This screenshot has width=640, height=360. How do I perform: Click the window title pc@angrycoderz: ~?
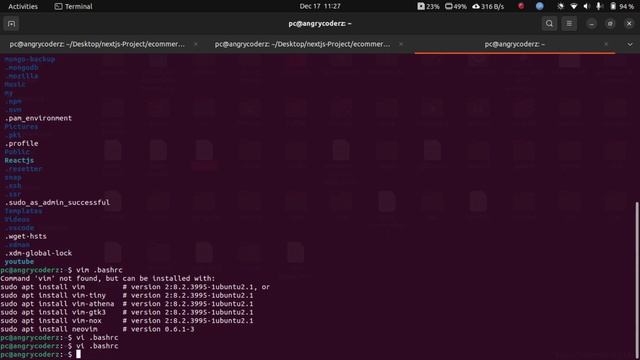320,24
